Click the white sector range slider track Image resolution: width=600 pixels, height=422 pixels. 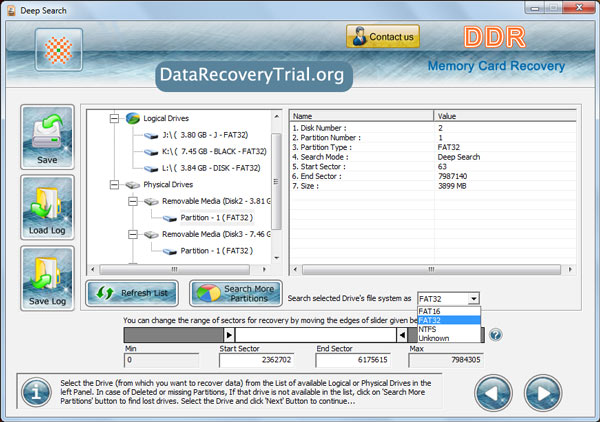pyautogui.click(x=316, y=335)
